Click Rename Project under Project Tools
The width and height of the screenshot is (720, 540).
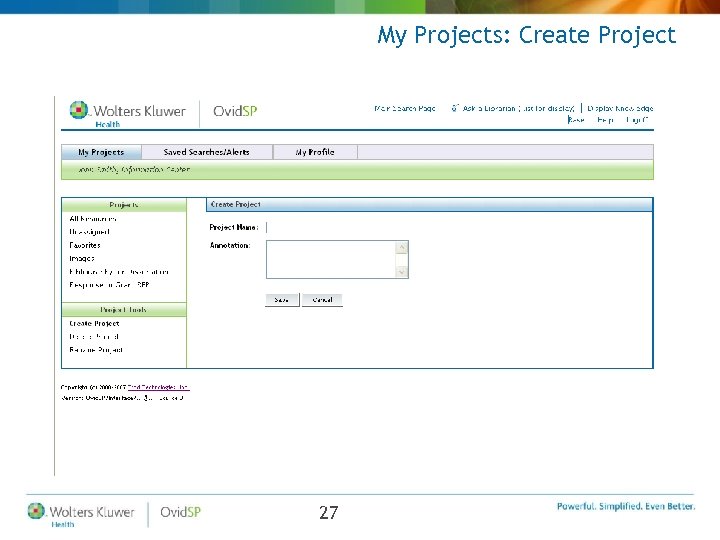tap(96, 350)
